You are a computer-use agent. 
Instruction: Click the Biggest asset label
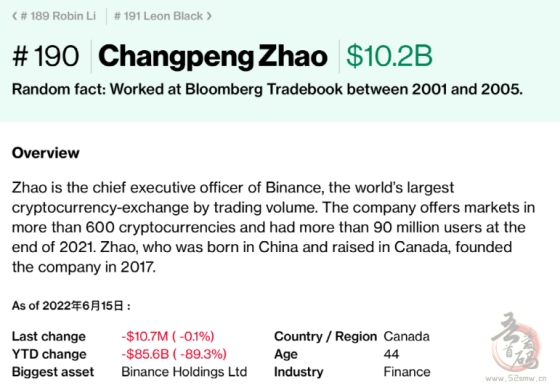point(53,372)
